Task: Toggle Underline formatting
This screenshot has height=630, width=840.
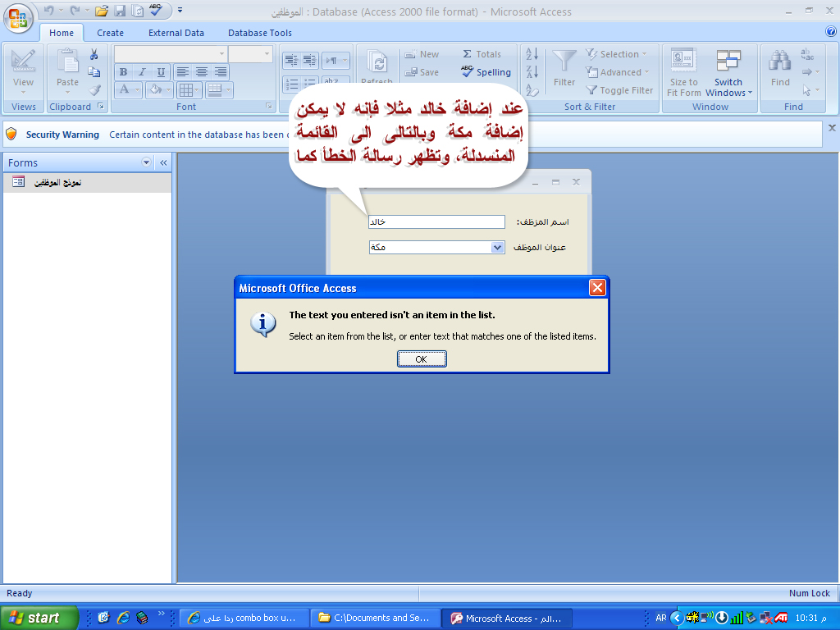Action: [x=161, y=72]
